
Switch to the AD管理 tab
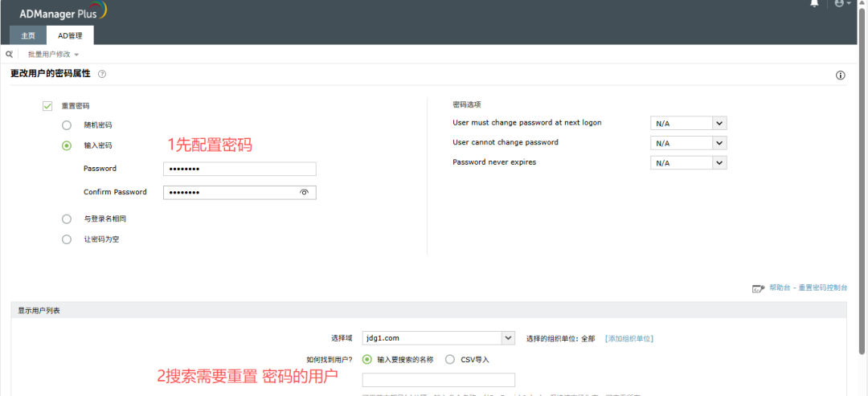70,35
